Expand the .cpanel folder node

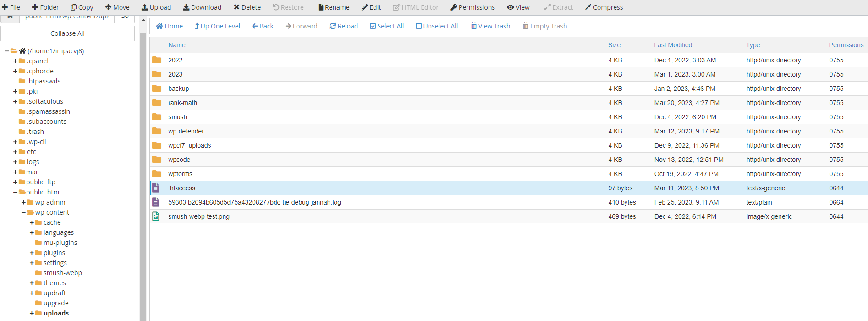pyautogui.click(x=16, y=61)
